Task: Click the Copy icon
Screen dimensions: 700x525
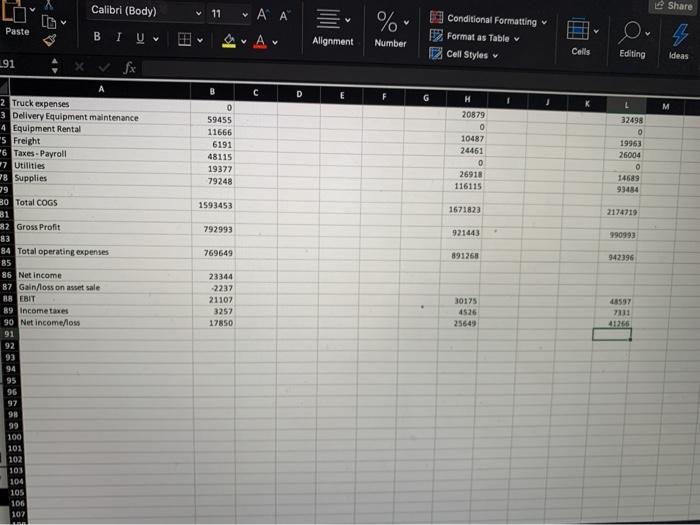Action: tap(49, 21)
